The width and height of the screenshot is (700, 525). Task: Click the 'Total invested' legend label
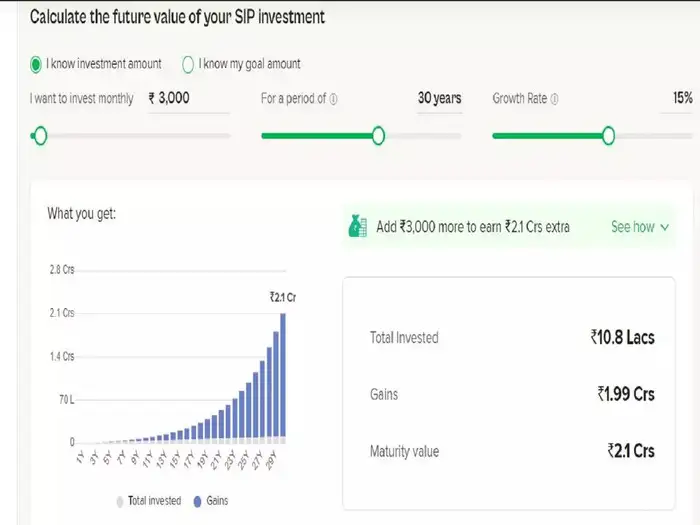[156, 500]
